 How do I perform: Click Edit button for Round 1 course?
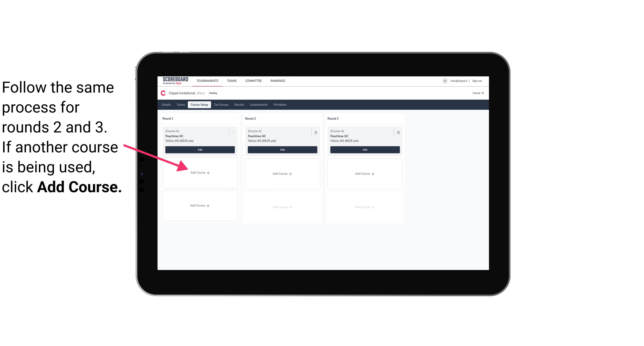pos(200,150)
